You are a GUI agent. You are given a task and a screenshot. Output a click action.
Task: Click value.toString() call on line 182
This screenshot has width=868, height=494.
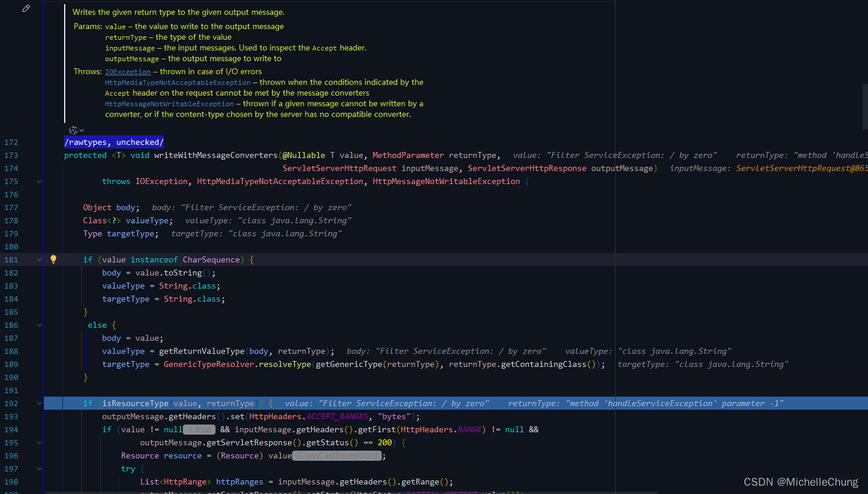pos(173,273)
